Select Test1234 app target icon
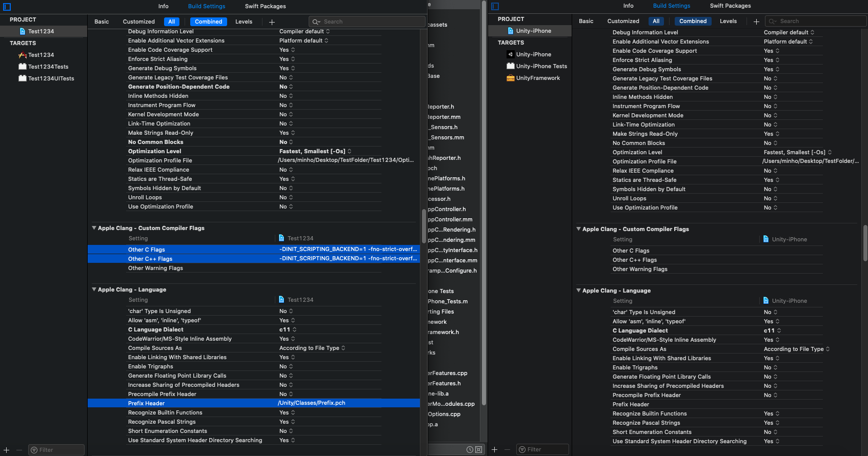 click(x=22, y=55)
